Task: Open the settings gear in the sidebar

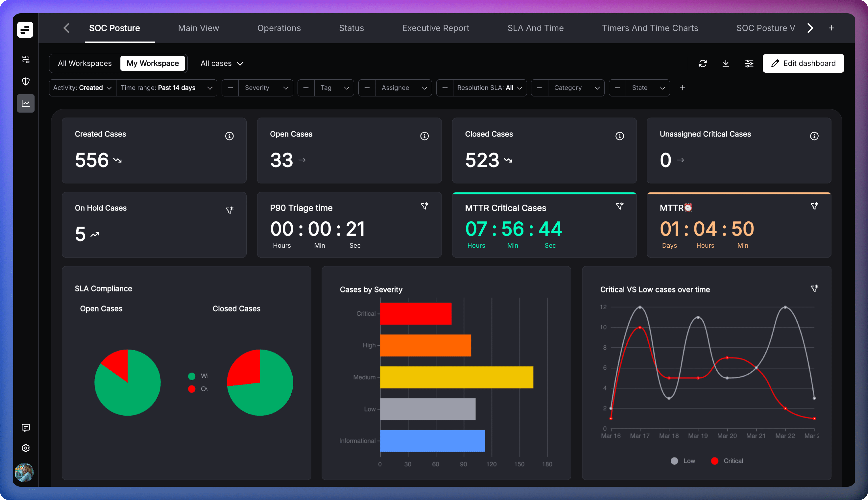Action: point(26,448)
